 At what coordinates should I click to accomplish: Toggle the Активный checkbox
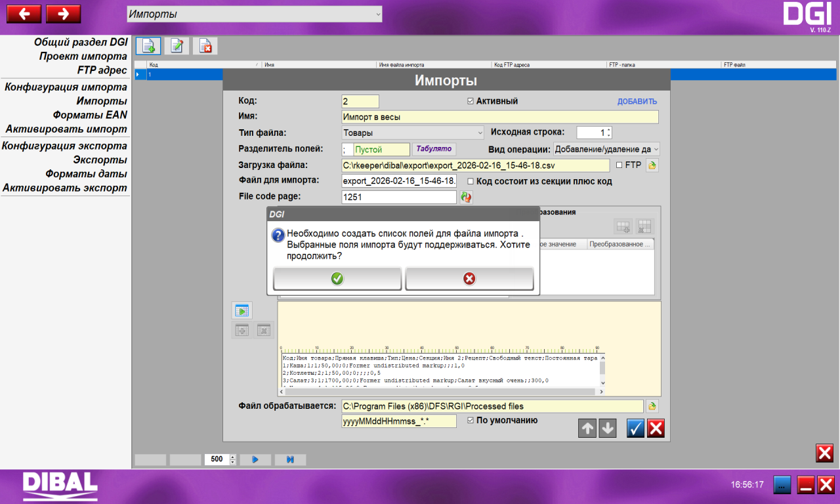pos(470,101)
